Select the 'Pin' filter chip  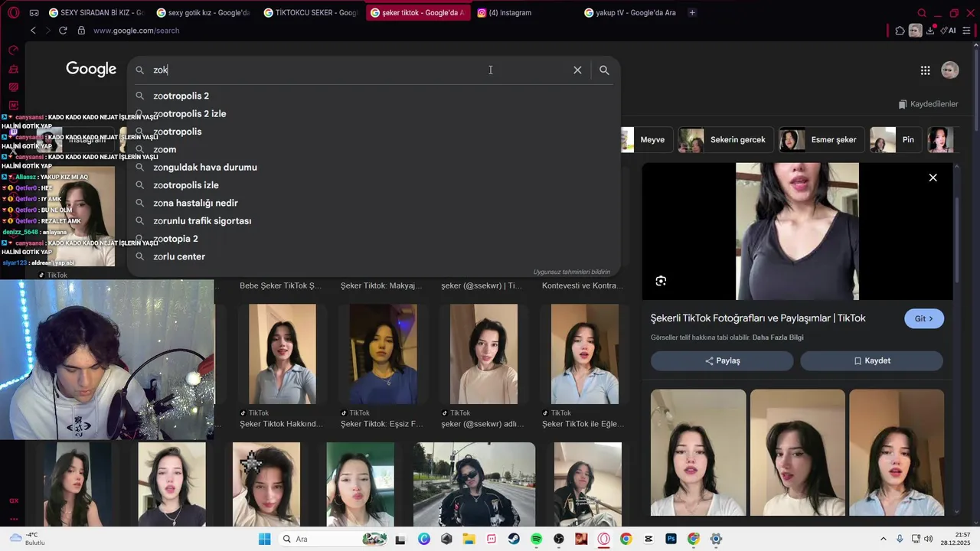[896, 140]
